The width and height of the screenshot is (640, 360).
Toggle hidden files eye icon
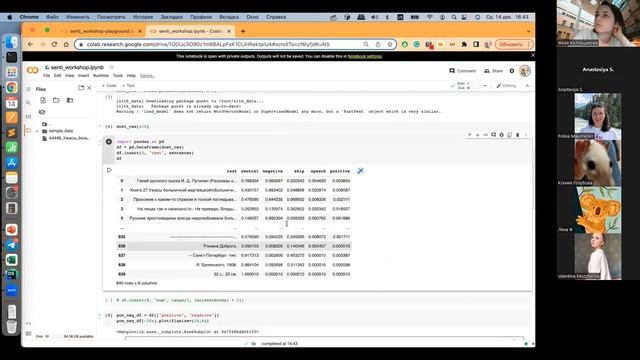tap(42, 112)
